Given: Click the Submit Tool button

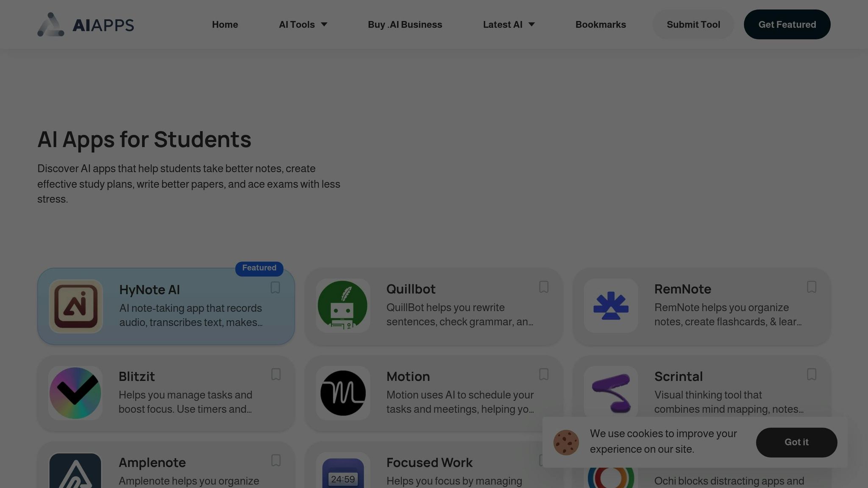Looking at the screenshot, I should pyautogui.click(x=693, y=25).
